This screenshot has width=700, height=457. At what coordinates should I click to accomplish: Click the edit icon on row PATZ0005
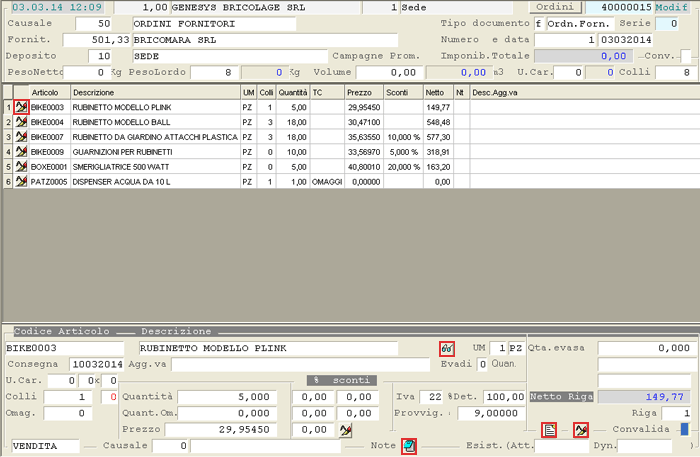pos(21,181)
